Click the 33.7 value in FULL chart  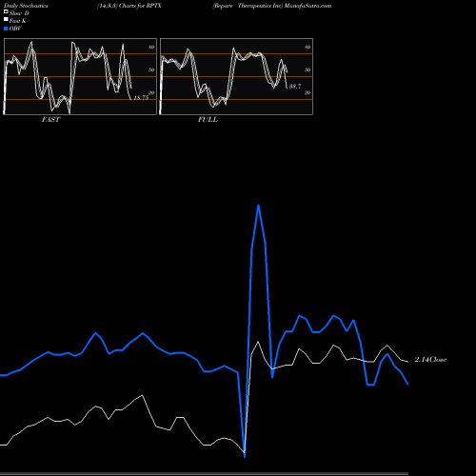[x=295, y=87]
